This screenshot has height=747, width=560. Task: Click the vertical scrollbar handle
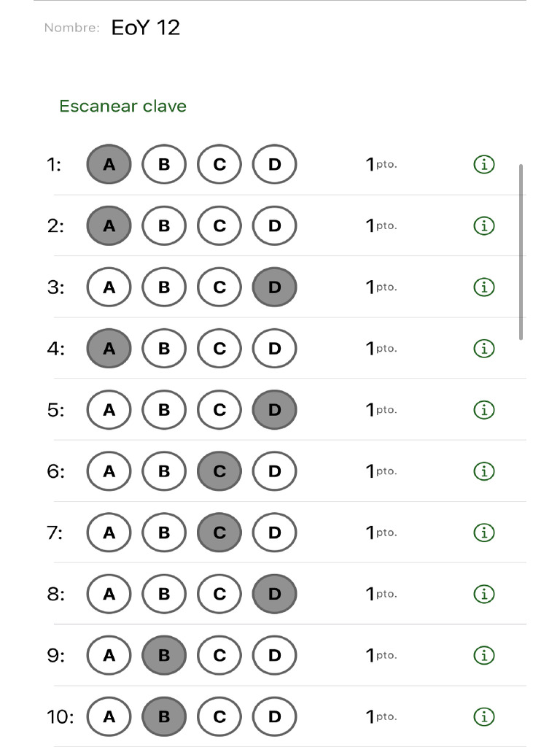coord(521,252)
